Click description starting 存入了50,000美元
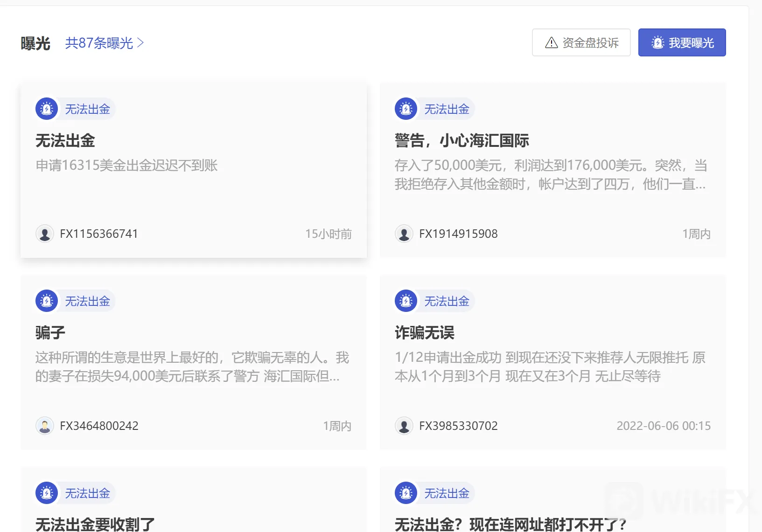 pos(551,175)
